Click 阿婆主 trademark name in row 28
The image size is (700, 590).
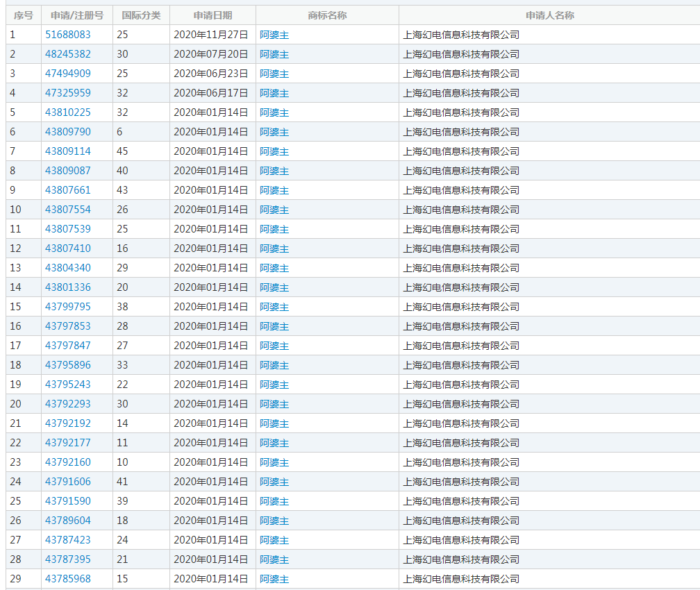[x=274, y=559]
